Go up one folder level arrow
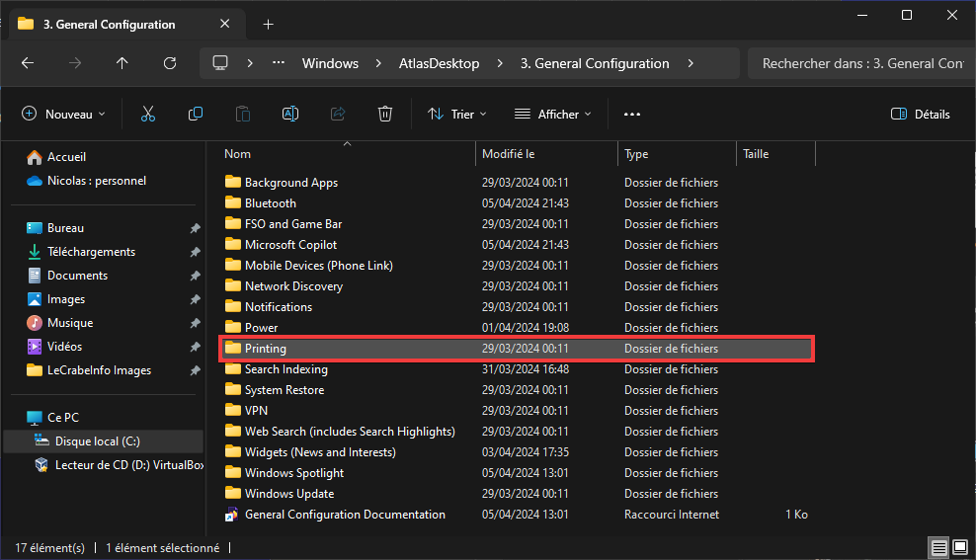Image resolution: width=976 pixels, height=560 pixels. point(122,63)
